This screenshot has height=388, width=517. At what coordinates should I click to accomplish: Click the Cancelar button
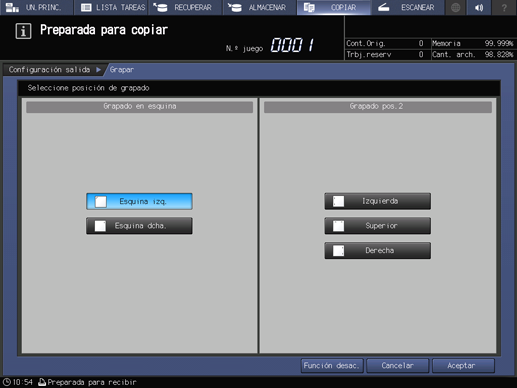click(398, 366)
